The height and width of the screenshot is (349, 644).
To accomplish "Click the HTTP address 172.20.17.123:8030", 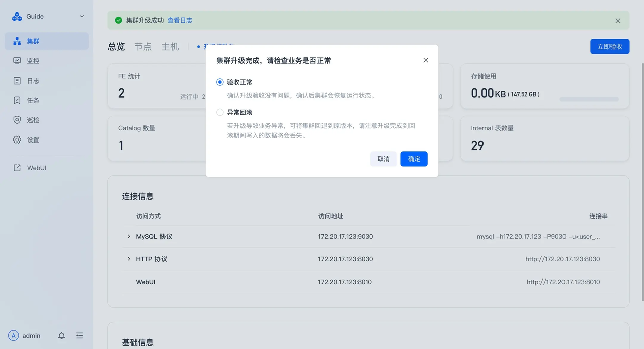I will point(345,259).
